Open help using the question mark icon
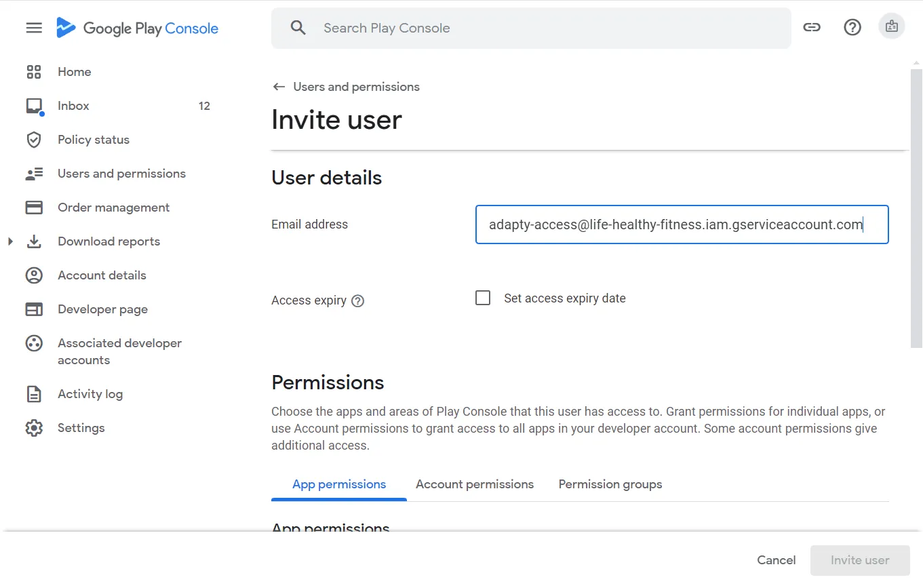 [x=852, y=27]
